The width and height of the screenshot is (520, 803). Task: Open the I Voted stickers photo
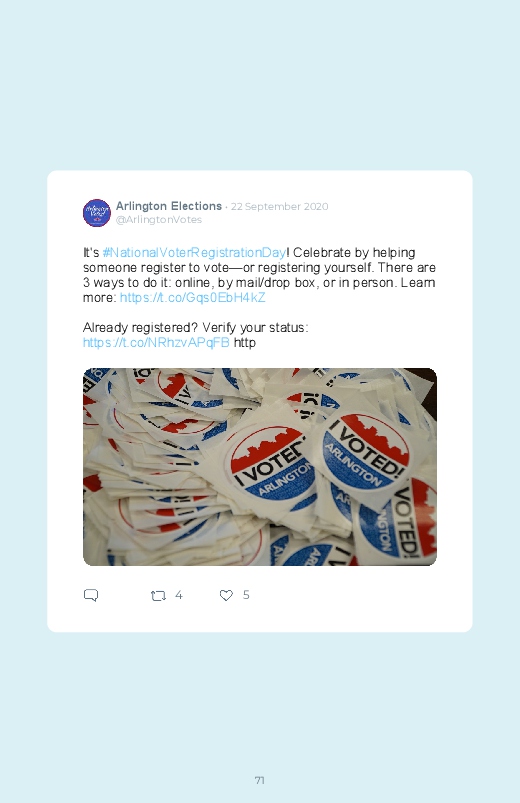pyautogui.click(x=260, y=467)
